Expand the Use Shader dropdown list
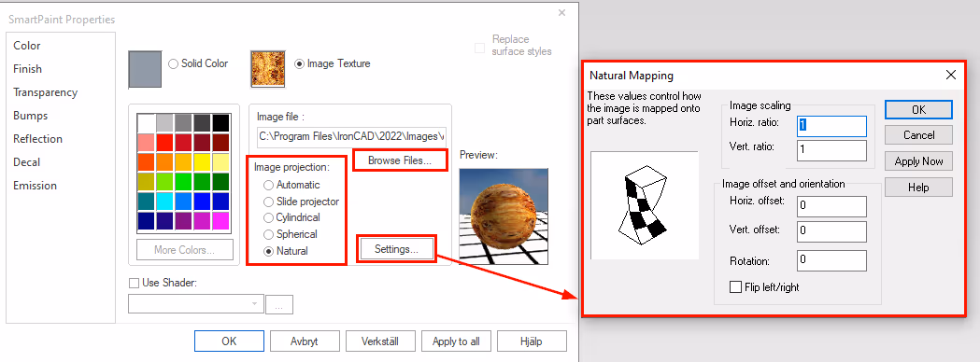Screen dimensions: 980x362 pos(254,304)
